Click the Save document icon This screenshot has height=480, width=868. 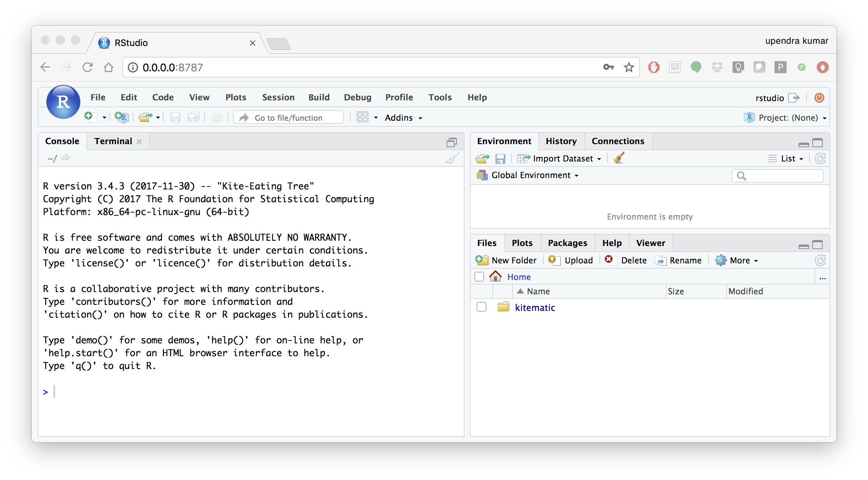tap(175, 117)
